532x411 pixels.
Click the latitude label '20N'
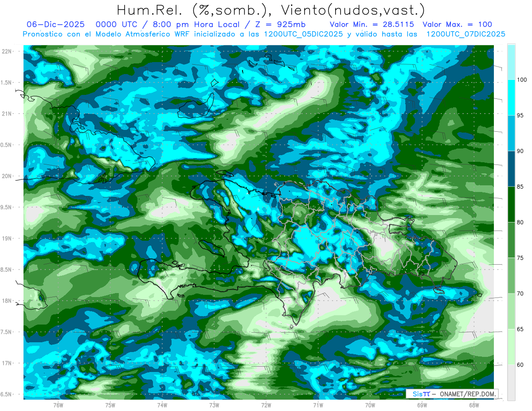(x=7, y=176)
